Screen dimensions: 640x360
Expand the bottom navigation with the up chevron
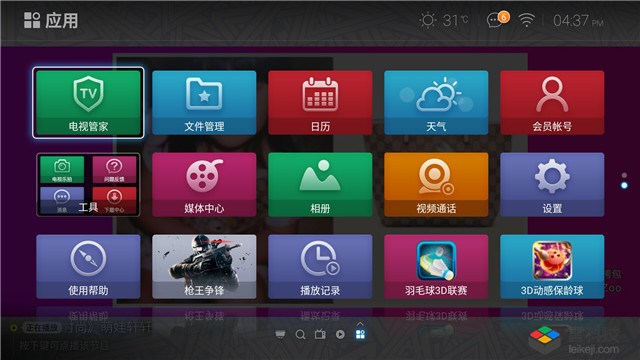pos(360,324)
